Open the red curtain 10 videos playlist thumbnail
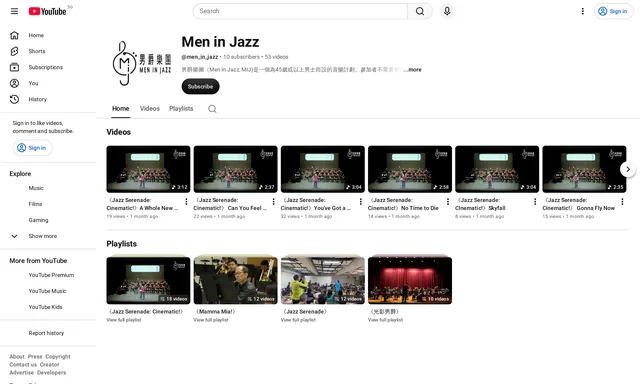640x384 pixels. coord(410,280)
